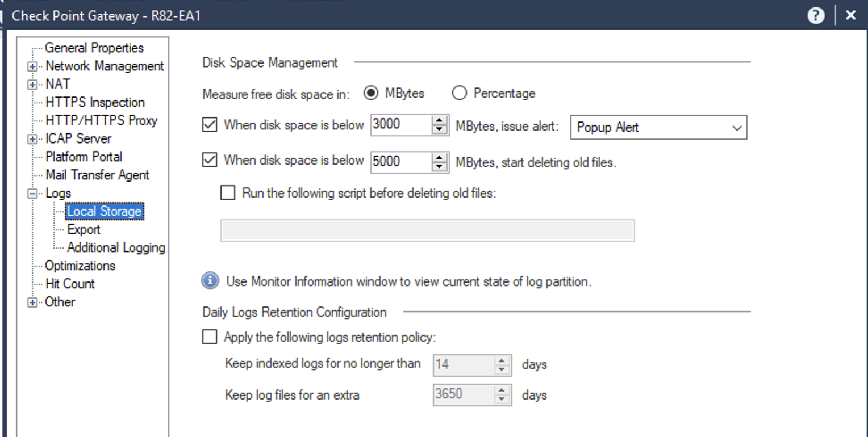The height and width of the screenshot is (437, 868).
Task: Increase the alert threshold spinner up arrow
Action: 439,120
